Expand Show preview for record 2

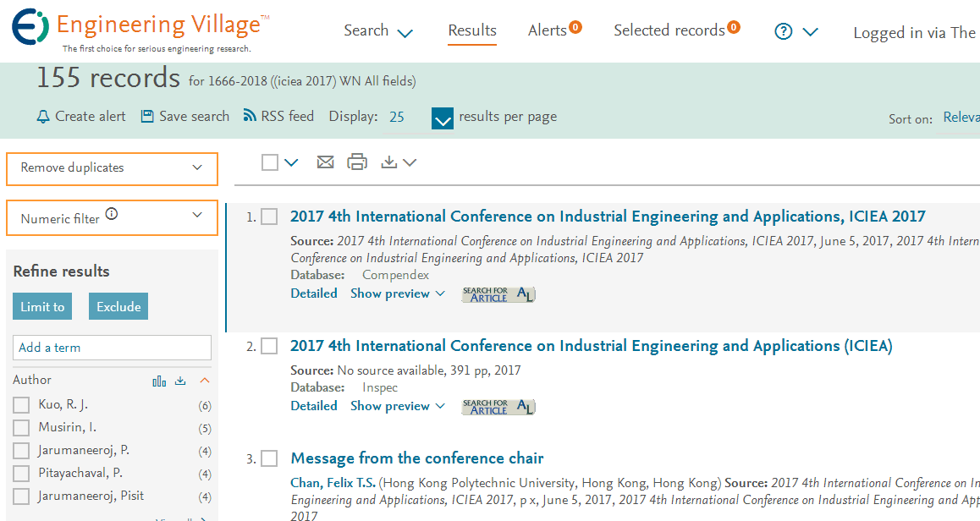[398, 406]
